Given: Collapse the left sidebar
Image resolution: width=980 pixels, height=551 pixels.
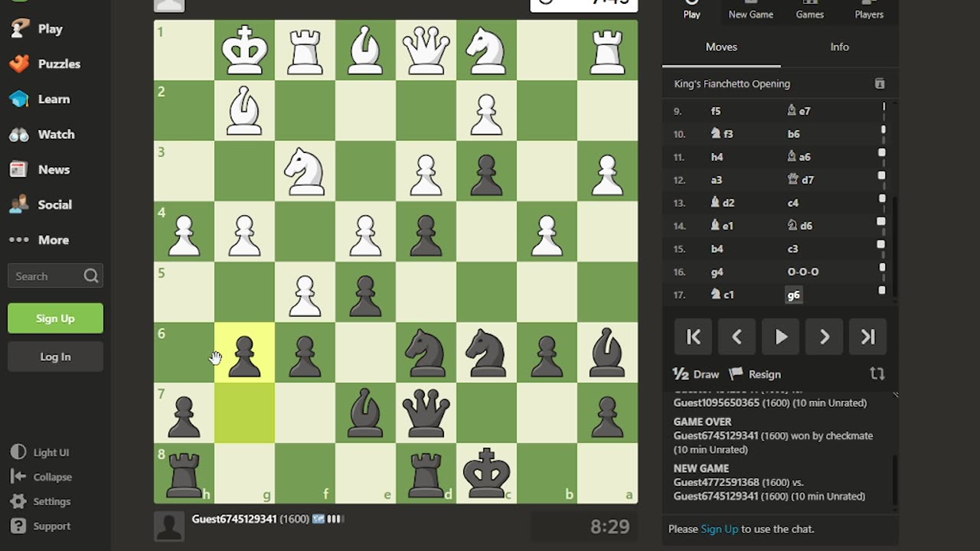Looking at the screenshot, I should (42, 477).
